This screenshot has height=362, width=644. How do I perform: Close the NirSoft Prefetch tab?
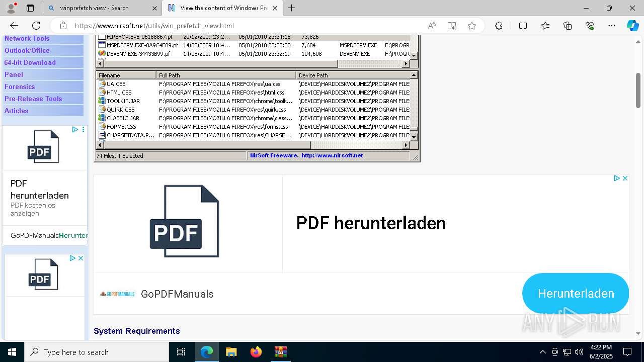275,8
